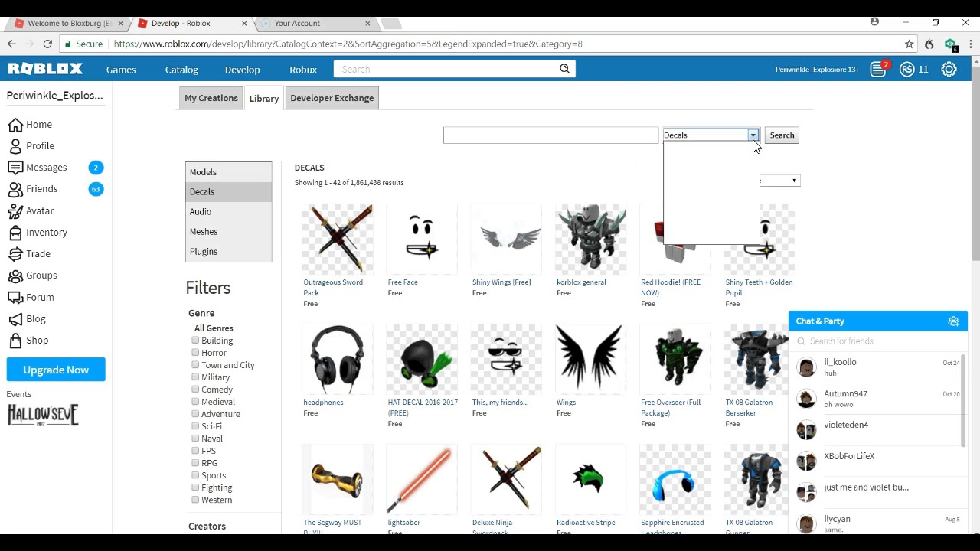Select Audio in the category list
980x551 pixels.
tap(229, 212)
